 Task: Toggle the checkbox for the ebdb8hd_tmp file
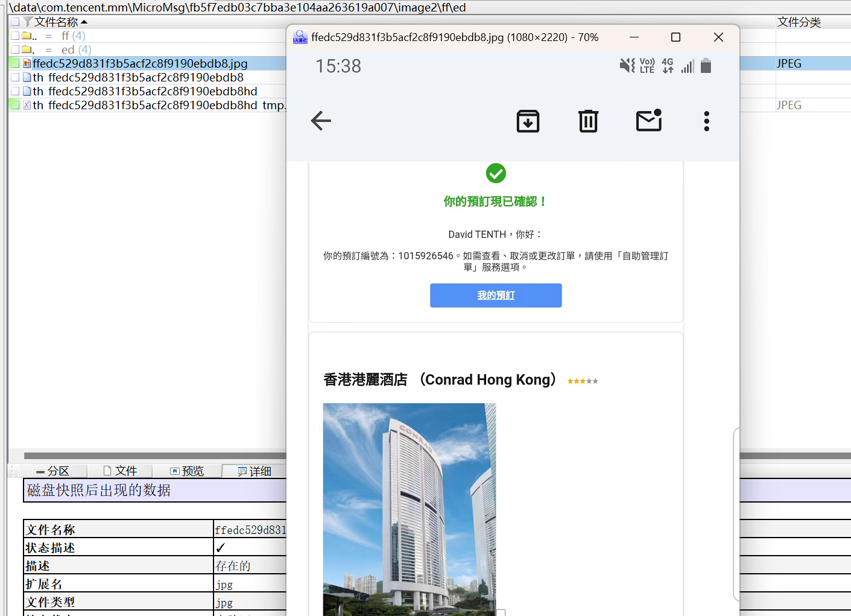coord(15,105)
